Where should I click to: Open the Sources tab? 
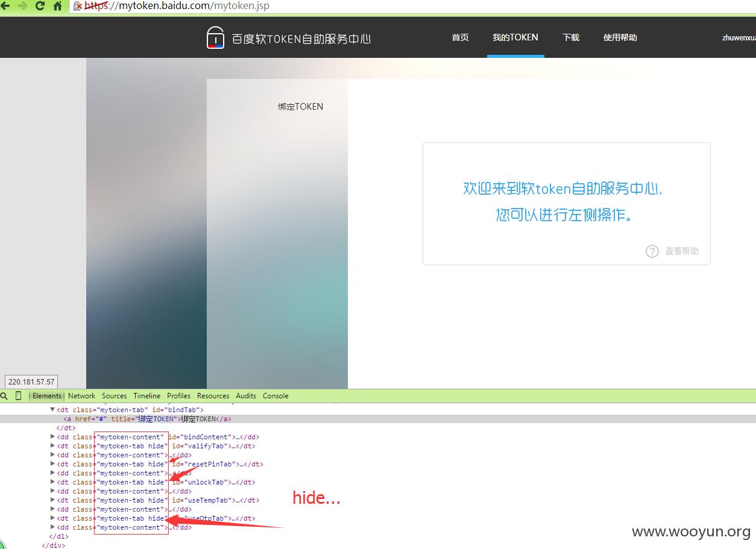pos(115,396)
